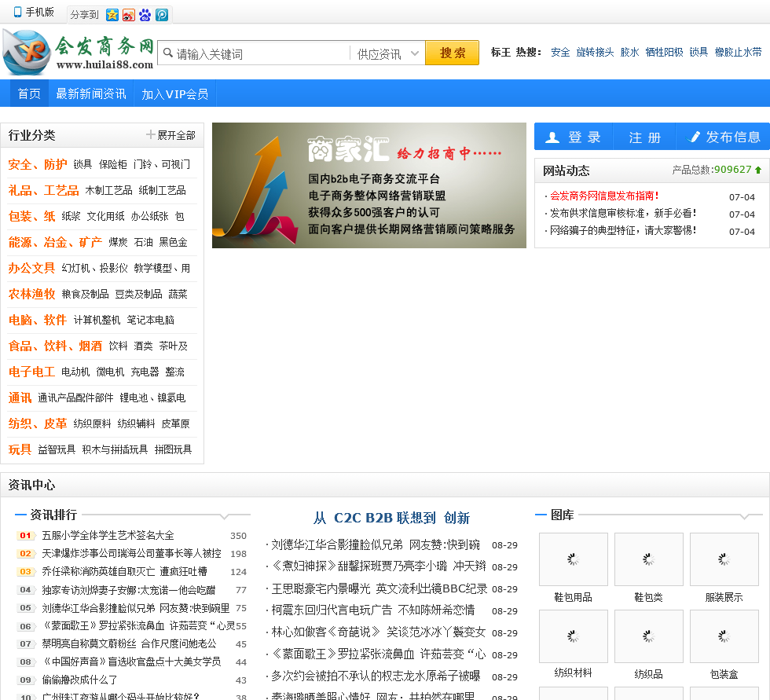
Task: Click the search magnifier icon
Action: tap(168, 53)
